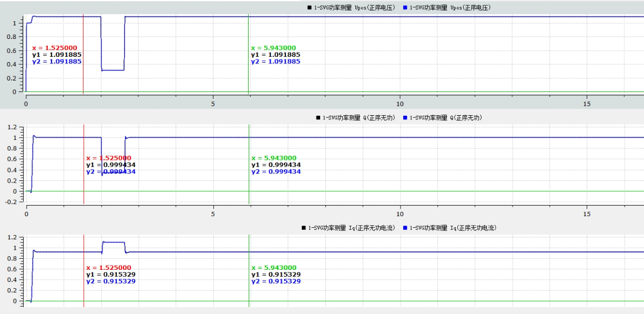The height and width of the screenshot is (314, 644).
Task: Select the blue Q(正序无功) legend marker
Action: click(405, 118)
